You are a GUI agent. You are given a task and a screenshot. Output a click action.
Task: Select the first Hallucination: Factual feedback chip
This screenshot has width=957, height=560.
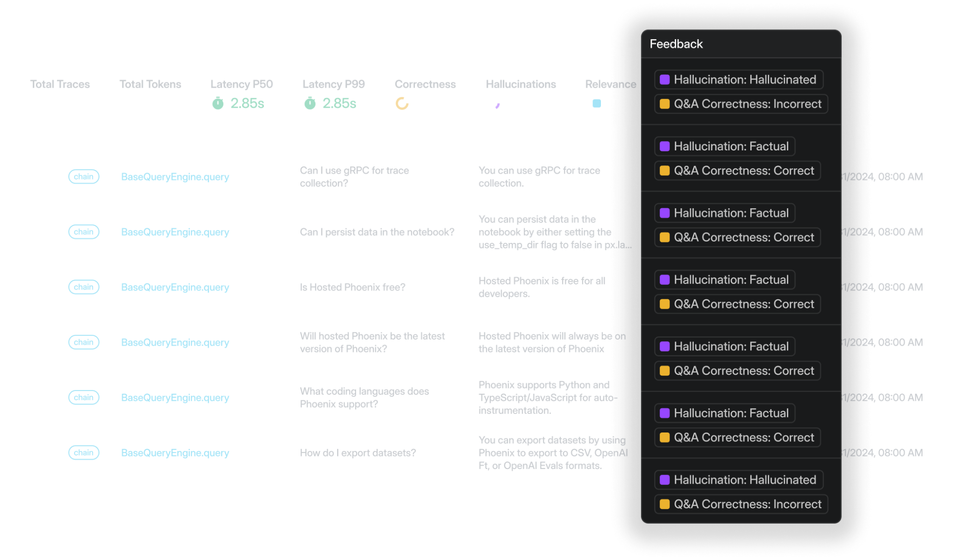tap(724, 146)
